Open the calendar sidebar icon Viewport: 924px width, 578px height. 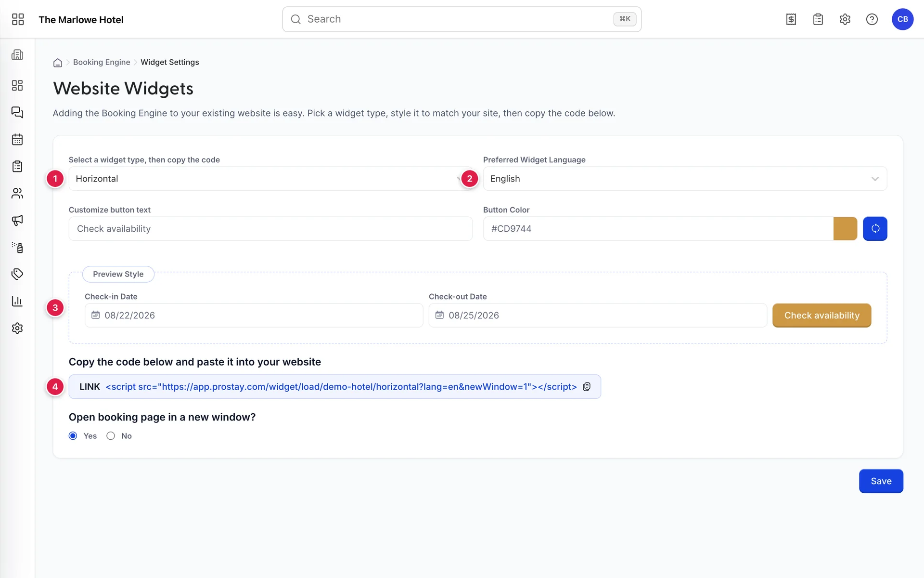17,139
